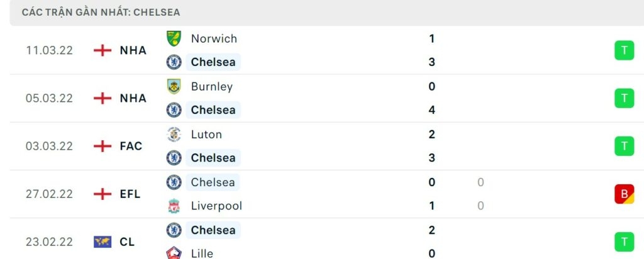Click the Liverpool club crest icon
The width and height of the screenshot is (644, 259).
[174, 206]
